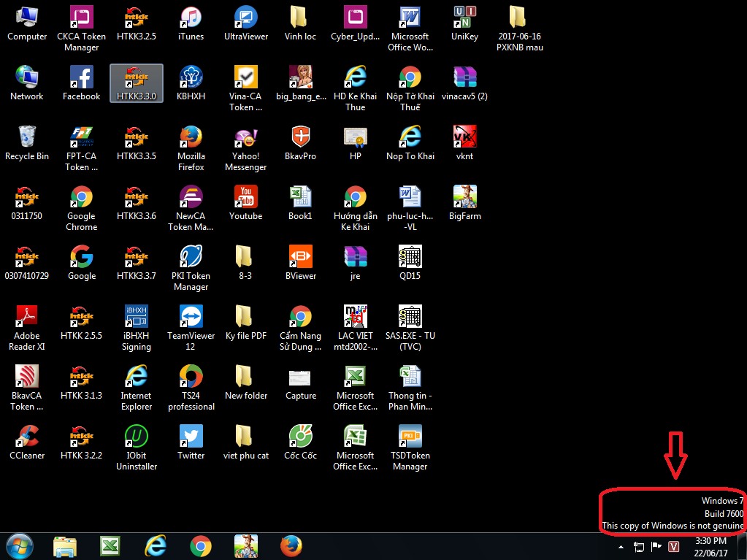The height and width of the screenshot is (560, 747).
Task: Select the HD Ke Khai Thue shortcut
Action: (356, 88)
